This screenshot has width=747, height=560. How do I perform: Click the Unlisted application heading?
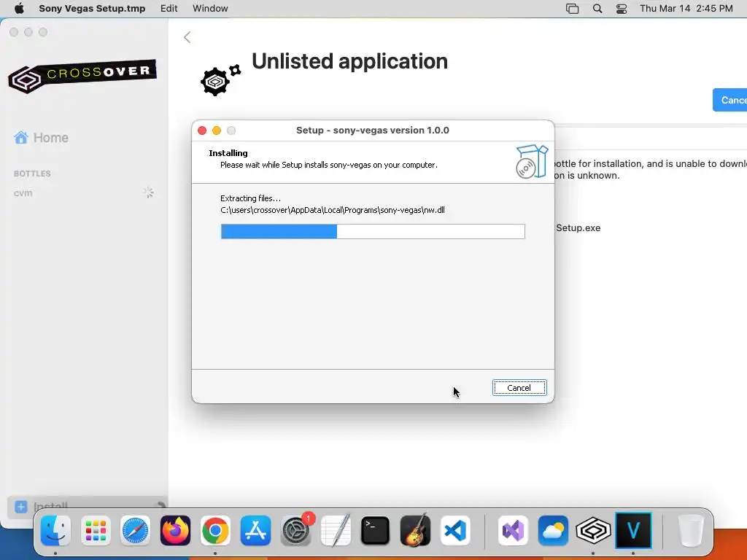pos(349,61)
